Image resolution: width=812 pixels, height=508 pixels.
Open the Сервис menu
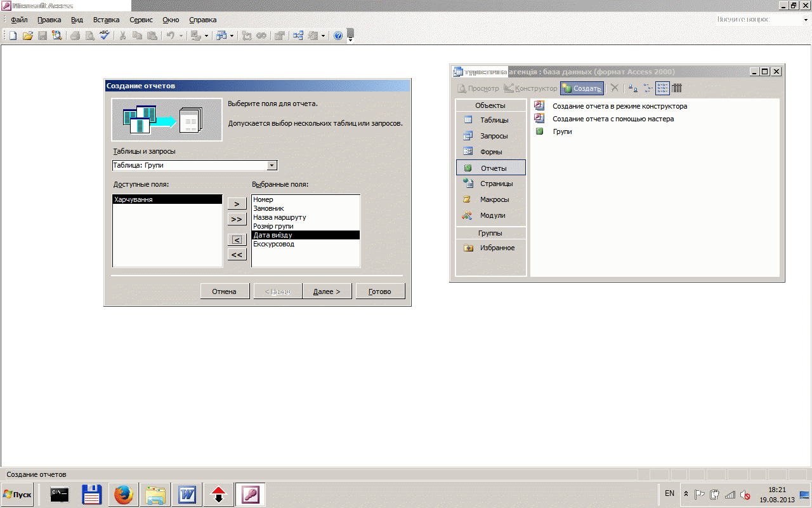coord(141,20)
